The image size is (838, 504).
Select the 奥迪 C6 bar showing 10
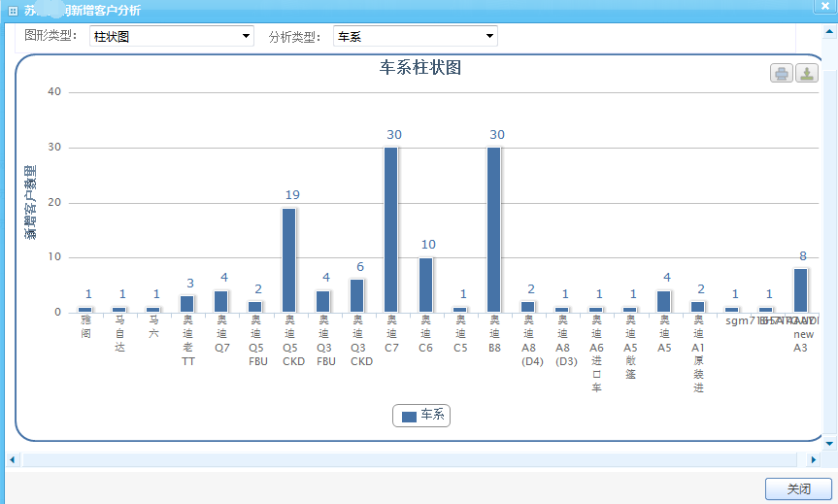(x=425, y=285)
